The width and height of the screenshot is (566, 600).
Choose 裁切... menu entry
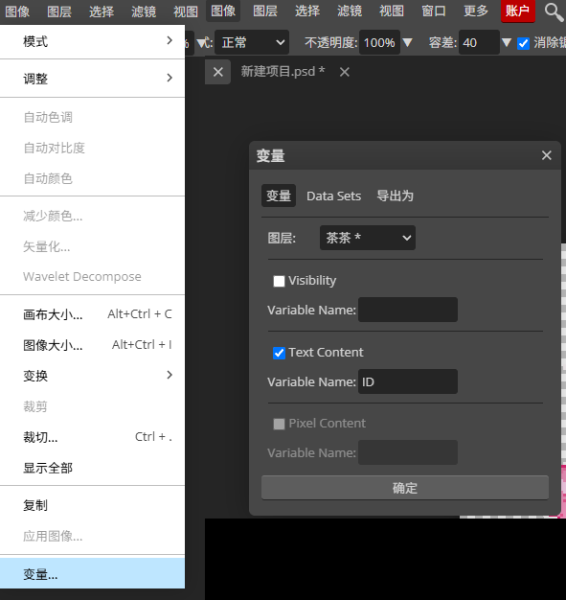click(92, 437)
